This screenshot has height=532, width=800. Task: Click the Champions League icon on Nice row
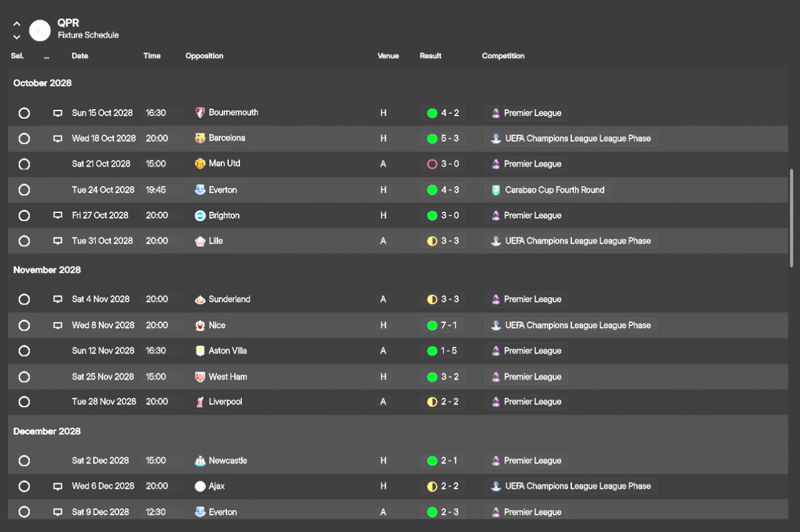coord(496,325)
